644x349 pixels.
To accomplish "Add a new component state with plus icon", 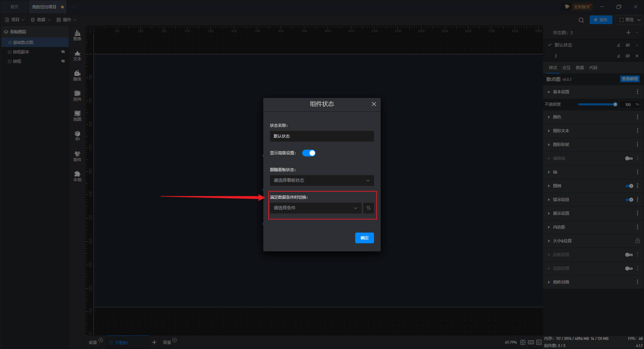I will click(628, 33).
